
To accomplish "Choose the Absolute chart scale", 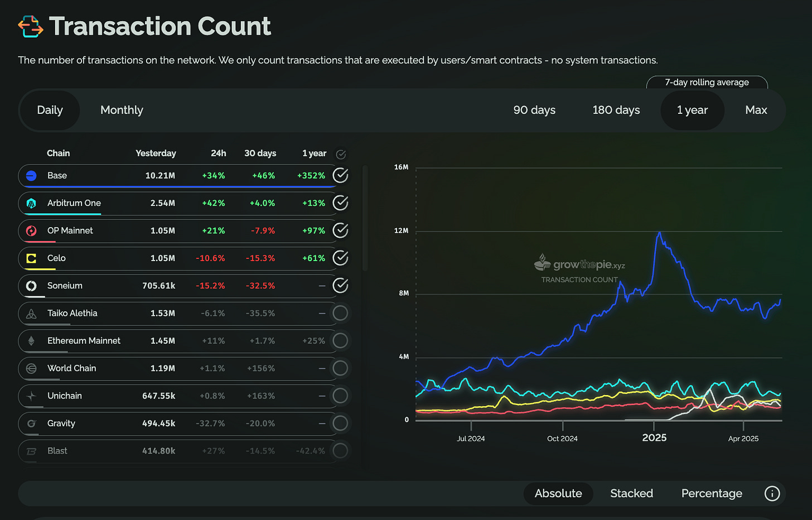I will point(558,493).
